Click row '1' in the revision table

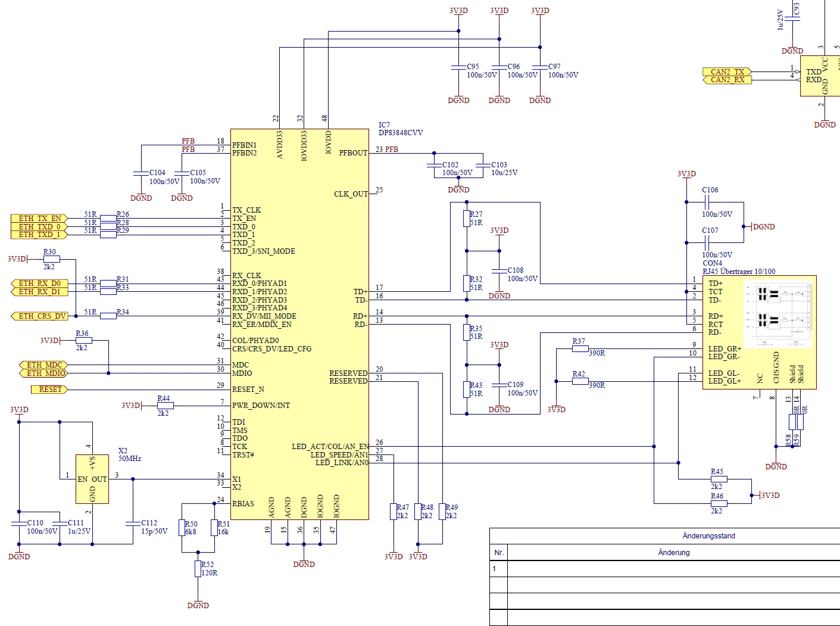pos(664,569)
